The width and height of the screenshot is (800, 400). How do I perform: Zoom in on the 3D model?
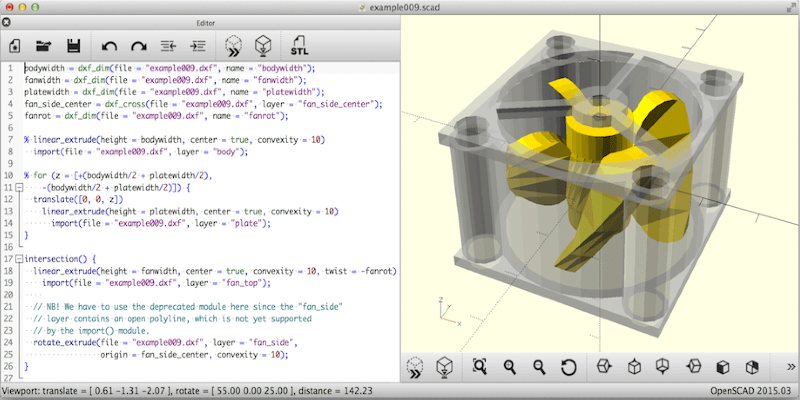tap(509, 367)
